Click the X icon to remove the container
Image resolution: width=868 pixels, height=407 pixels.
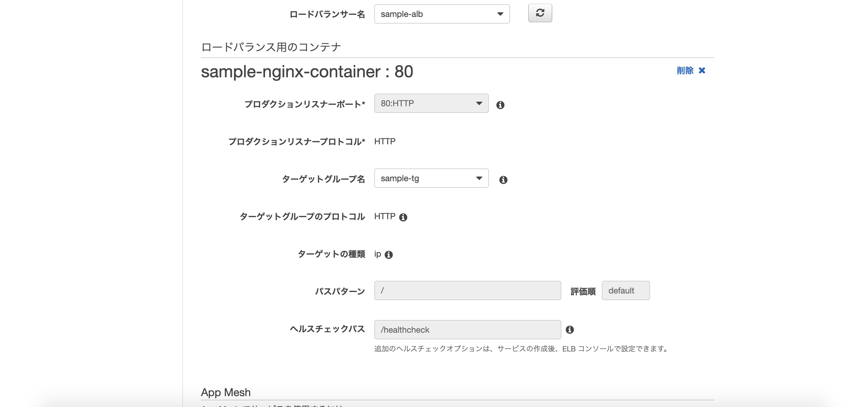[703, 70]
